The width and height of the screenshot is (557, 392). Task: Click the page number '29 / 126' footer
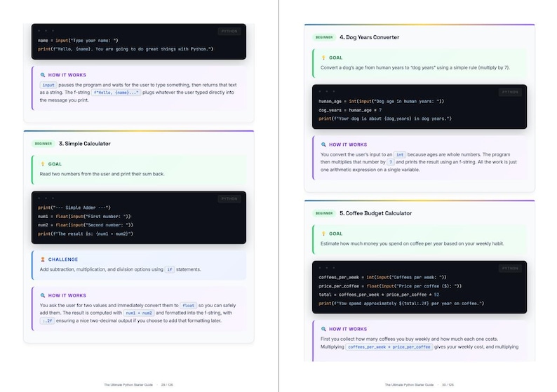167,385
